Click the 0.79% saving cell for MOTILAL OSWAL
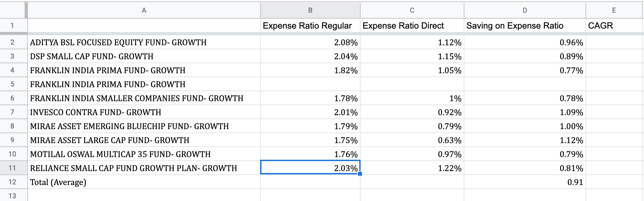This screenshot has width=644, height=201. [525, 154]
